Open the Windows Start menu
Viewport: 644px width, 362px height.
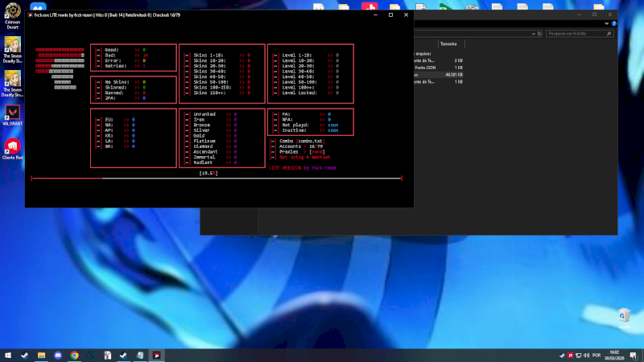(8, 355)
